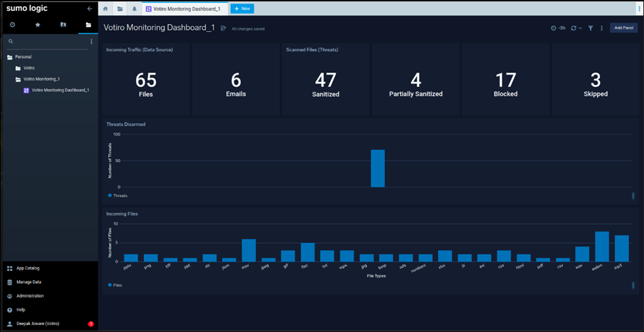Open Deepak Aiware (Votiro) user profile
Image resolution: width=644 pixels, height=332 pixels.
tap(38, 324)
